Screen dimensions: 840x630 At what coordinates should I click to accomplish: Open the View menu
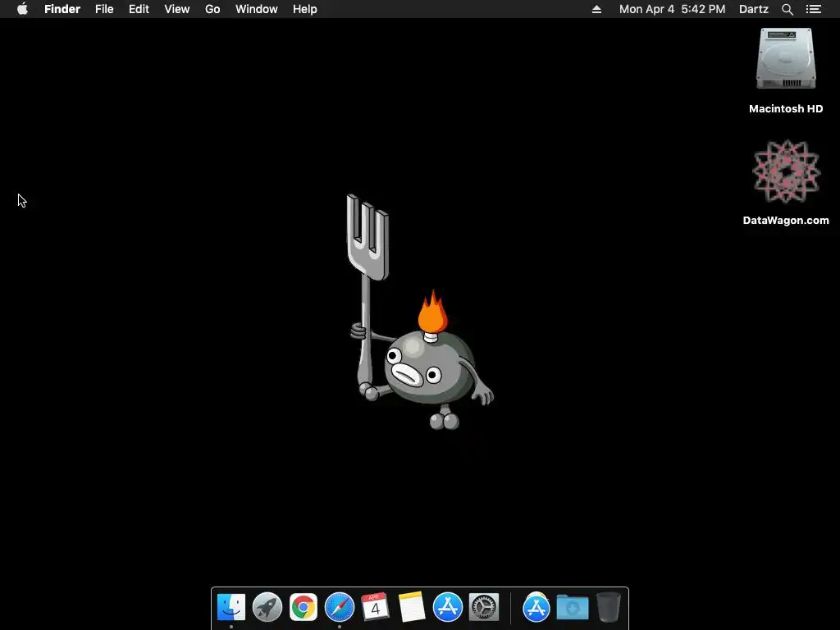click(x=177, y=9)
